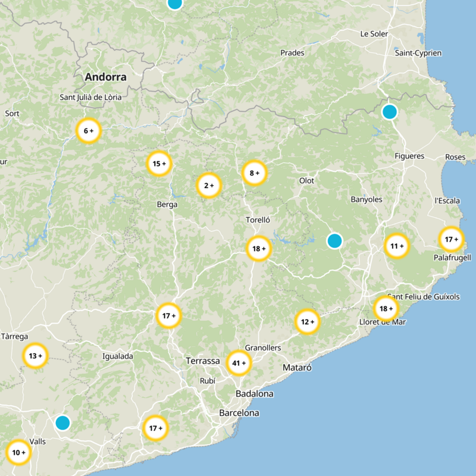Open the 41 + cluster near Granollers
Image resolution: width=476 pixels, height=476 pixels.
239,363
